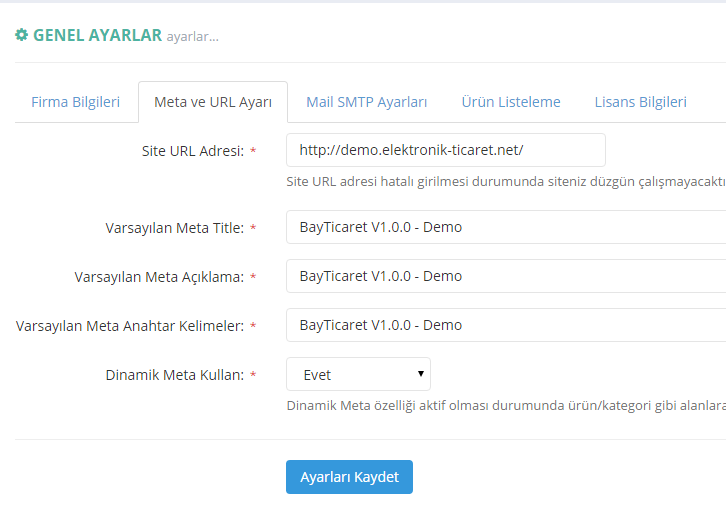Click into the Varsayılan Meta Title field
This screenshot has height=522, width=726.
[505, 227]
